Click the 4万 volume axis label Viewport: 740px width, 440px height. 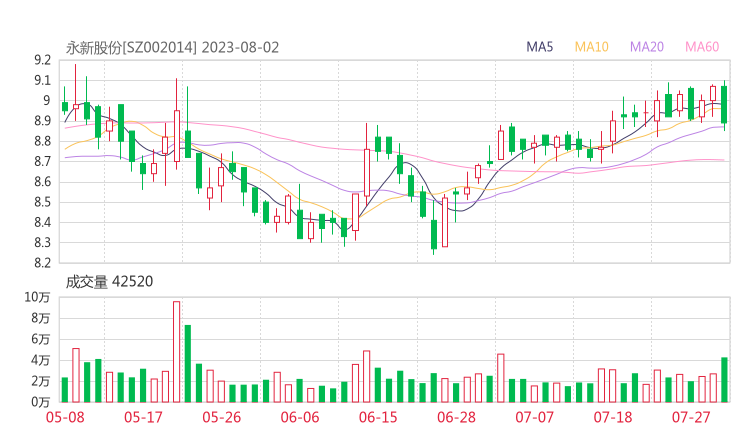tap(41, 360)
